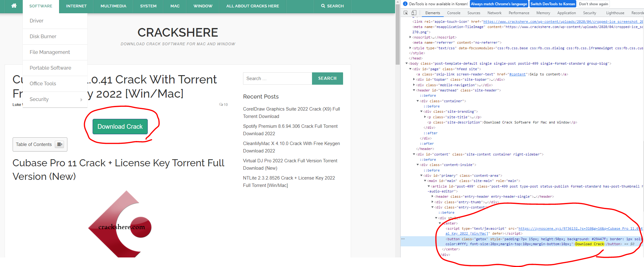
Task: Choose File Management from dropdown
Action: click(55, 52)
